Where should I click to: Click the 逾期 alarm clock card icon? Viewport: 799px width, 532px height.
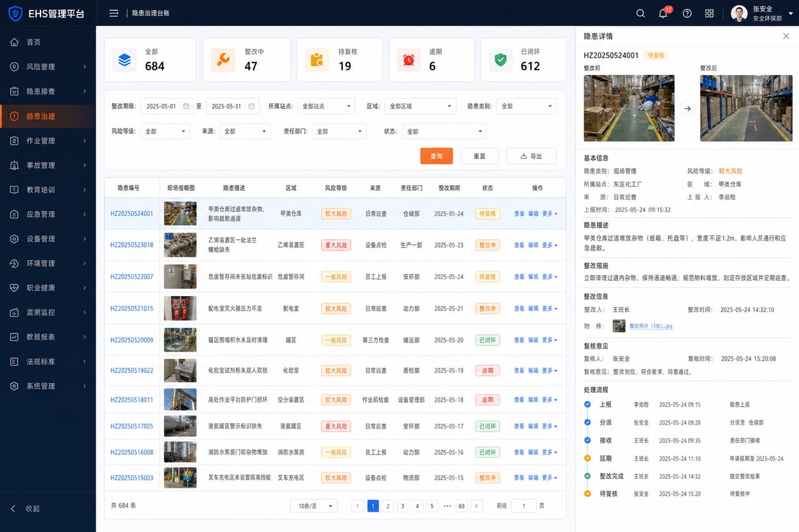pyautogui.click(x=409, y=60)
